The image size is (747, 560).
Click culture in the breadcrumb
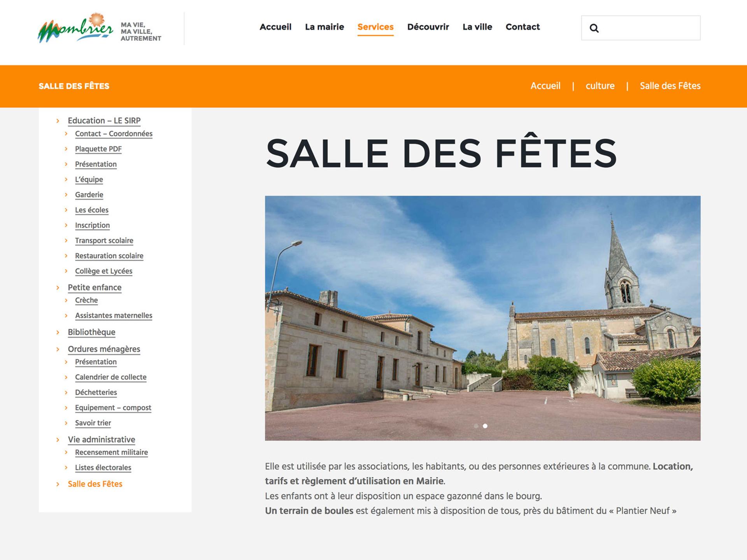(x=600, y=86)
